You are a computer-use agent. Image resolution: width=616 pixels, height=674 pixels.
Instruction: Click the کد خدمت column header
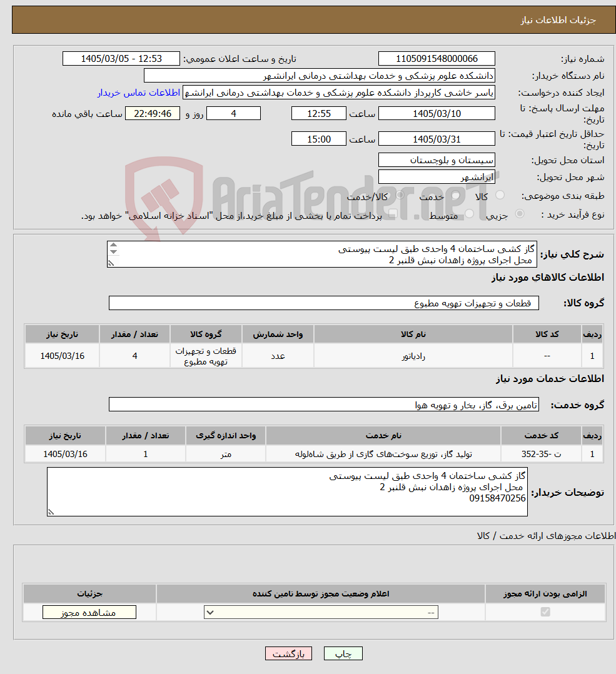click(541, 435)
